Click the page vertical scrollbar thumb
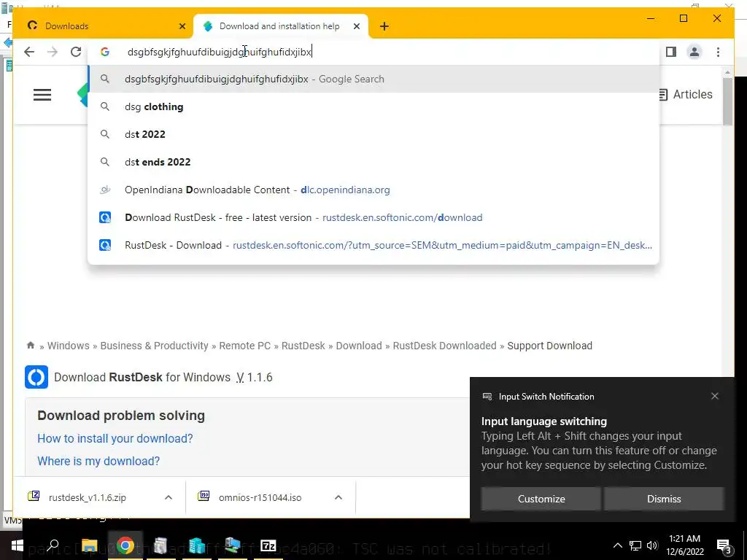747x560 pixels. 727,101
